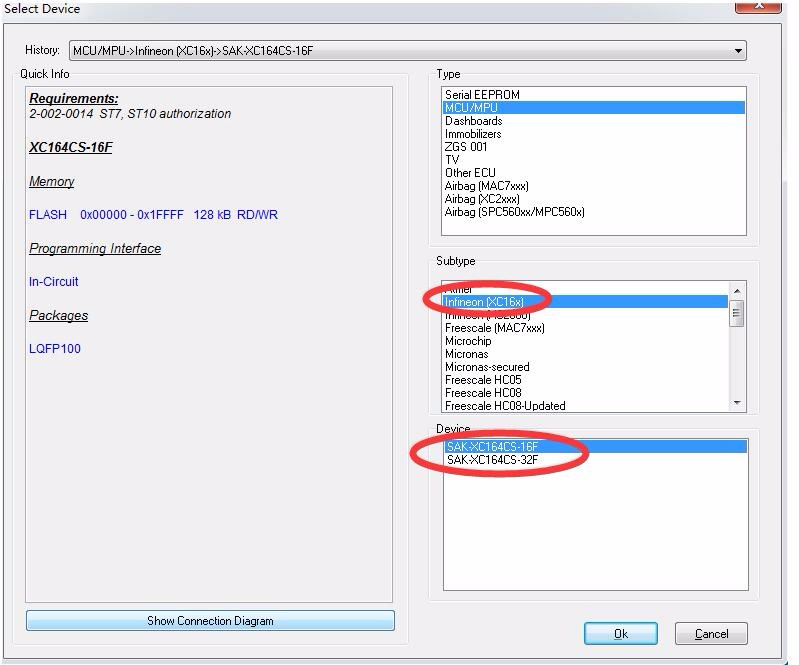Select SAK-XC164CS-32F device
The image size is (799, 665).
[596, 460]
